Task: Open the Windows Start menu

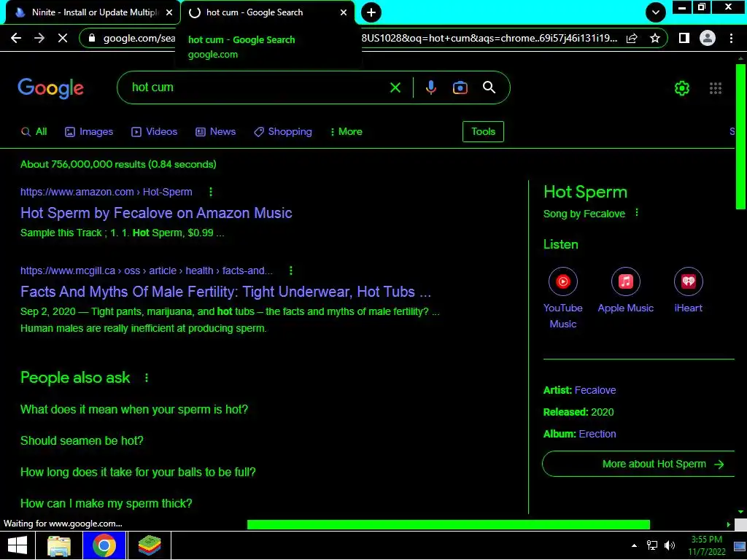Action: click(18, 545)
